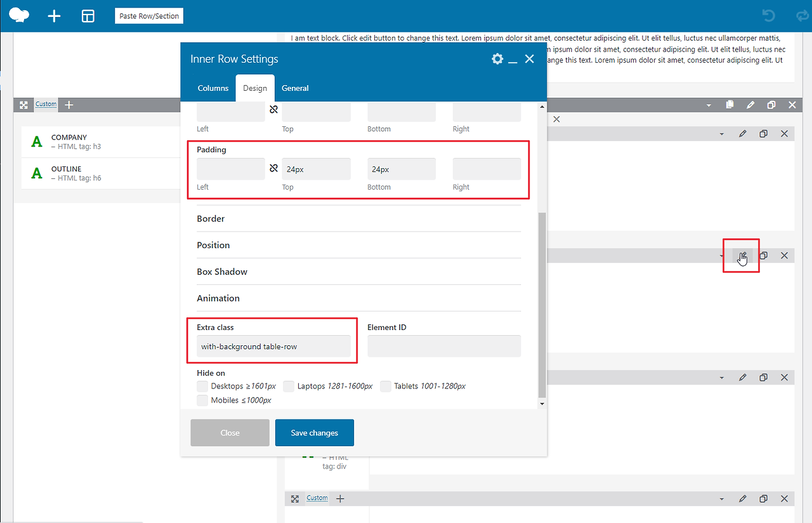Viewport: 812px width, 523px height.
Task: Toggle the margin link values icon
Action: [273, 110]
